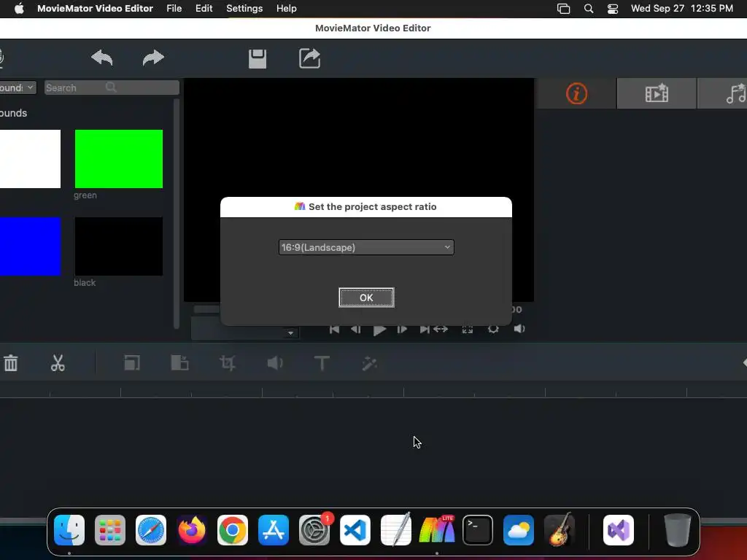Open the Edit menu
Image resolution: width=747 pixels, height=560 pixels.
click(x=204, y=9)
